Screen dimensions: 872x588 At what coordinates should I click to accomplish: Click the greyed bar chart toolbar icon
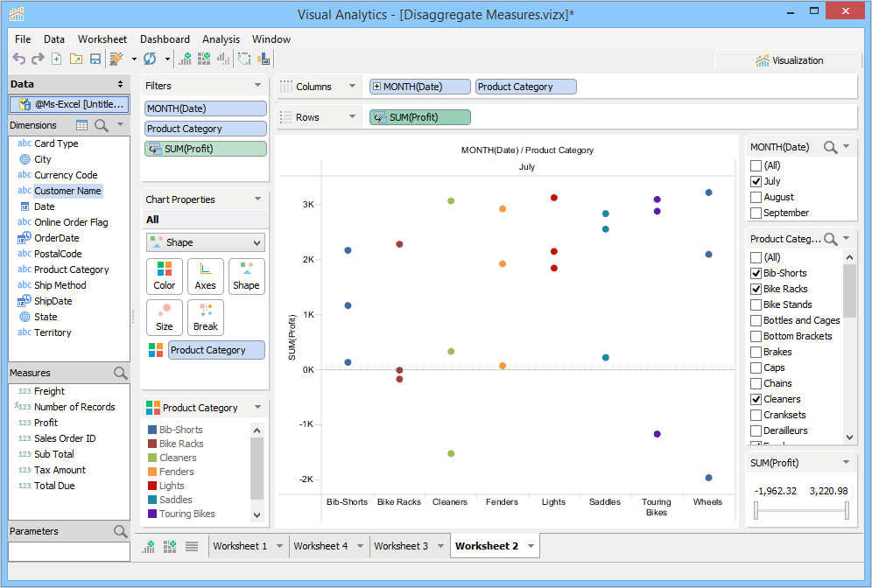point(223,59)
